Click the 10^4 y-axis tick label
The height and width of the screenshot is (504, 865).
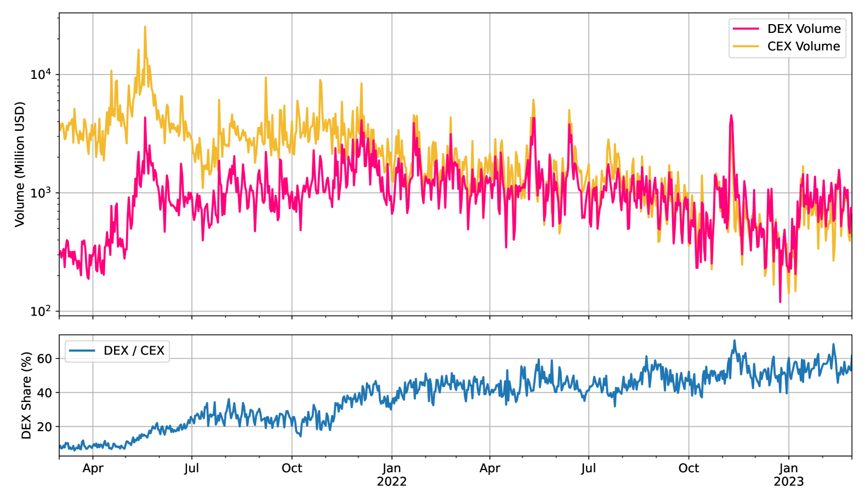tap(41, 74)
